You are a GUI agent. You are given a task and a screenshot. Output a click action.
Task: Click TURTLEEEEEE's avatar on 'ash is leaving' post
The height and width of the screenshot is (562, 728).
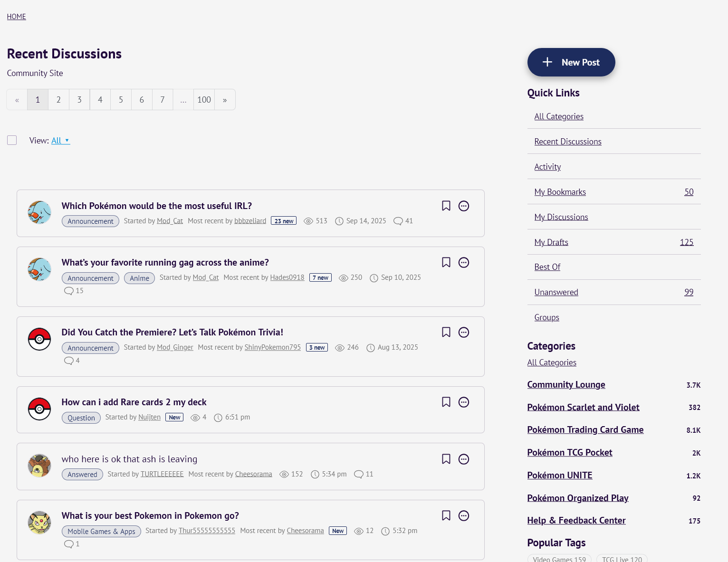[39, 466]
